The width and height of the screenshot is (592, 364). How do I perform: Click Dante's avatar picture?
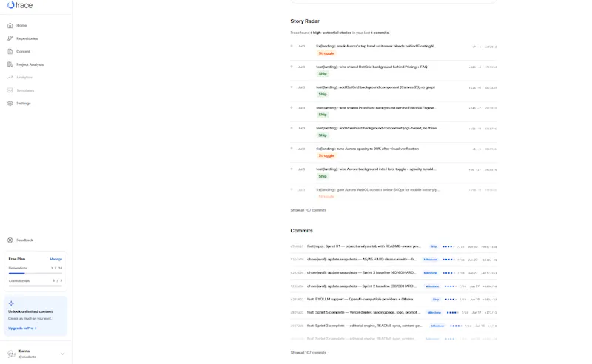[x=11, y=354]
